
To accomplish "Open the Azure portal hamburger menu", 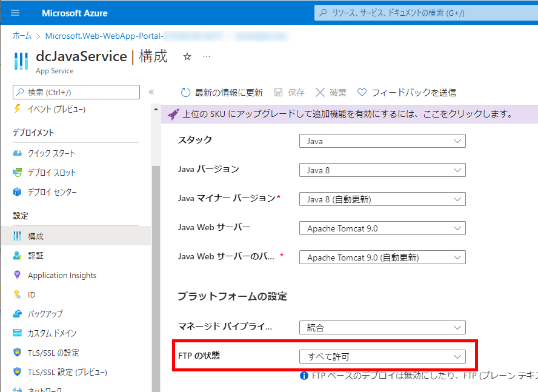I will click(15, 13).
